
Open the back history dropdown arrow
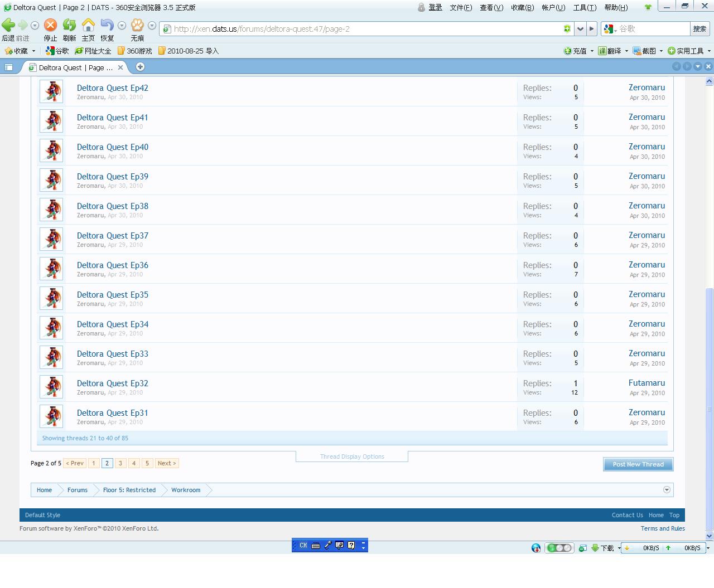pos(35,26)
